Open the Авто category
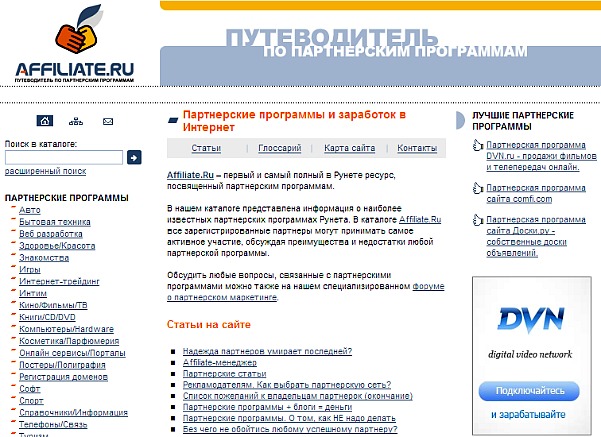Image resolution: width=601 pixels, height=437 pixels. pos(30,210)
